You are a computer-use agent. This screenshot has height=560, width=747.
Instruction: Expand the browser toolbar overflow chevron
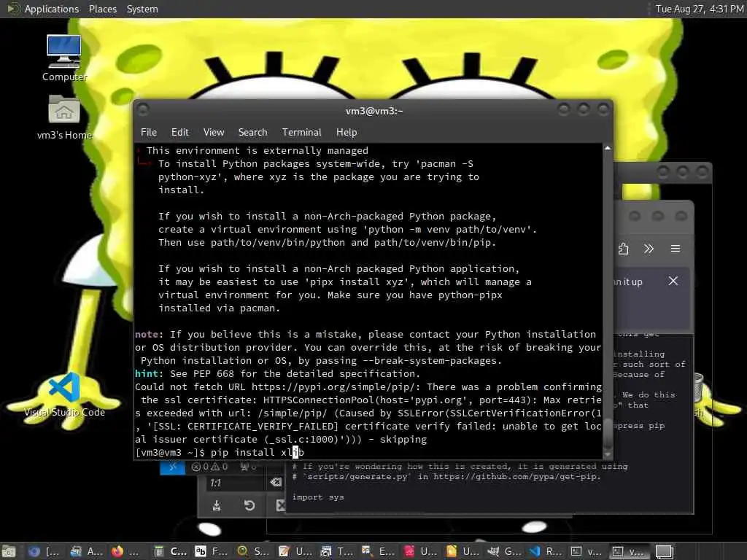[649, 249]
